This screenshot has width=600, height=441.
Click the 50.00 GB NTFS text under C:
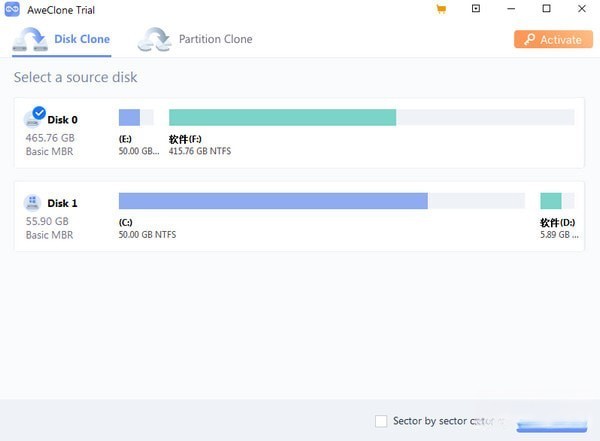tap(147, 235)
